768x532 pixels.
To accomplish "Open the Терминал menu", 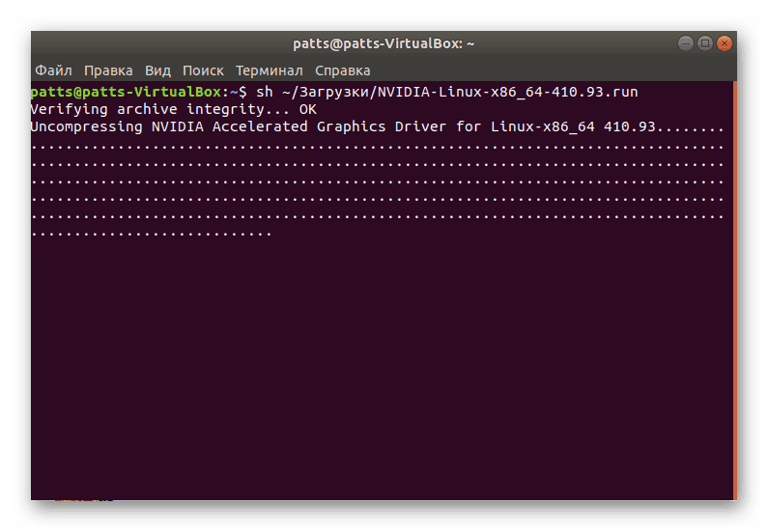I will (x=270, y=70).
